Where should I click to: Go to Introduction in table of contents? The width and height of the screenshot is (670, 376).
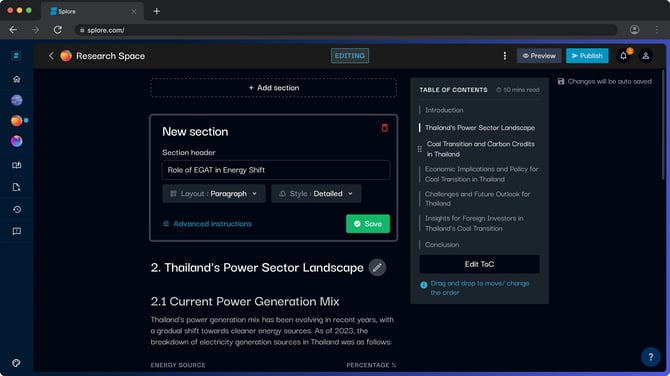tap(444, 110)
